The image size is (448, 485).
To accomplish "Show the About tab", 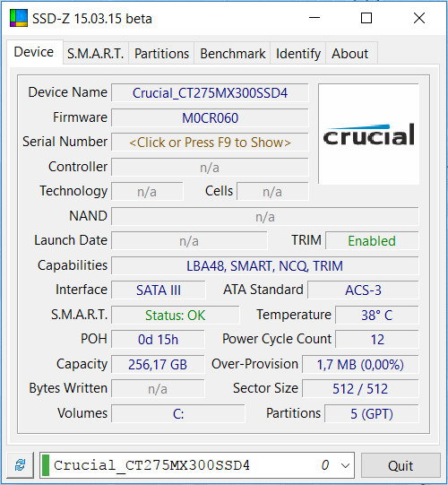I will (349, 54).
